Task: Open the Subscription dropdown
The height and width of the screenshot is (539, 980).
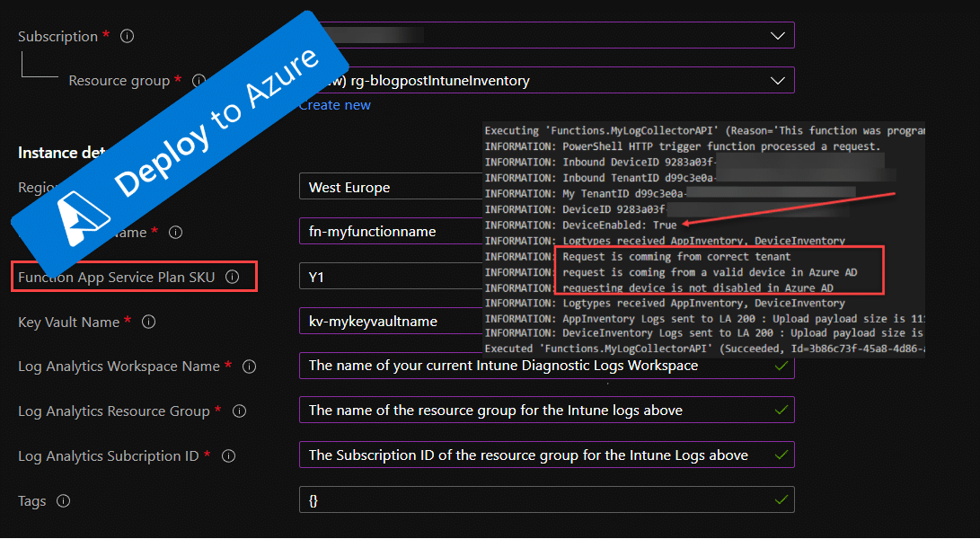Action: 776,35
